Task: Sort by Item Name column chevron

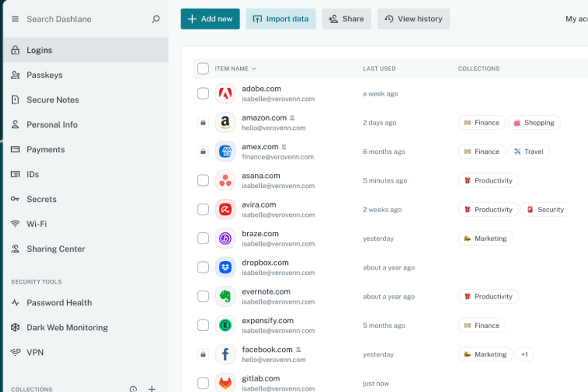Action: click(x=254, y=69)
